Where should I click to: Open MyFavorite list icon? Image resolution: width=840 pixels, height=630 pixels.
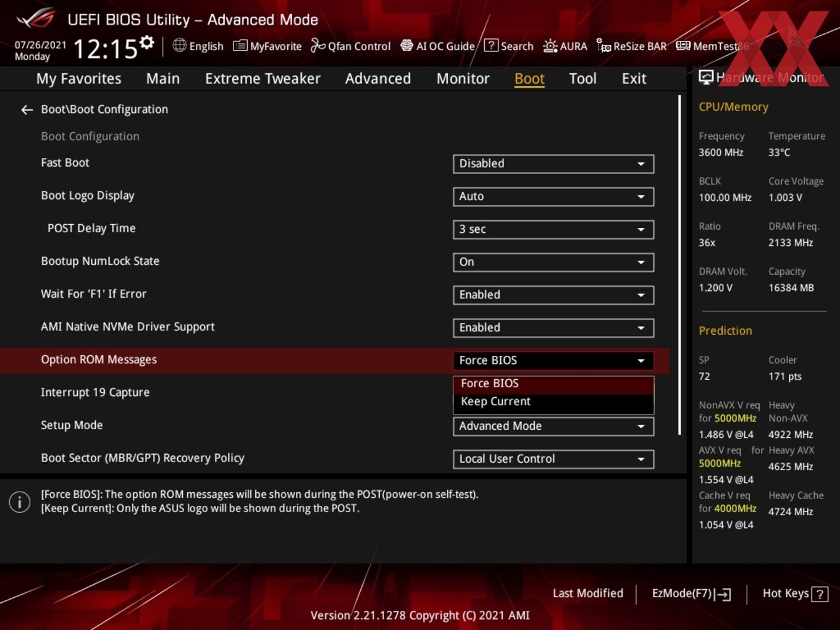click(240, 46)
